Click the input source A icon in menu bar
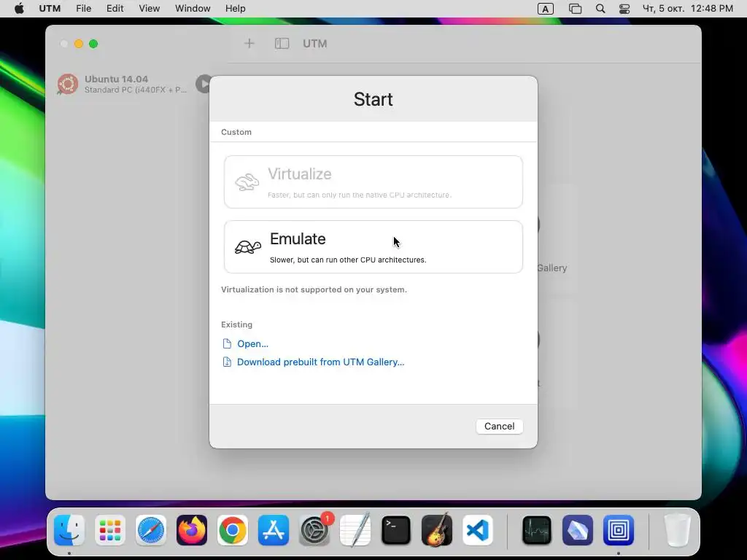 (546, 9)
